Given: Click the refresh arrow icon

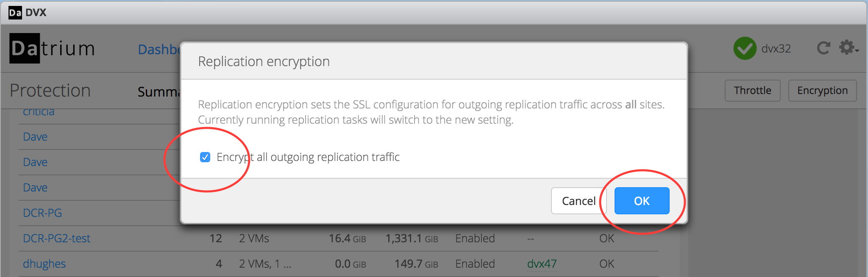Looking at the screenshot, I should [x=823, y=48].
